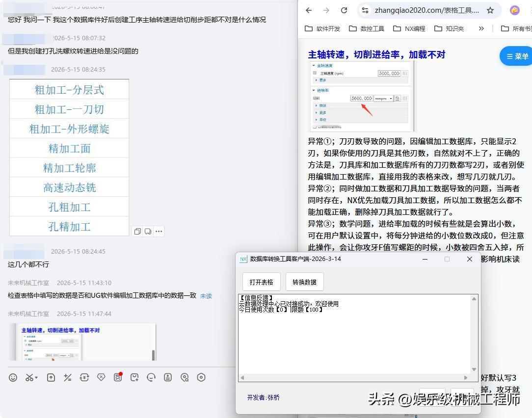
Task: Click 转换数据 in the conversion tool
Action: click(304, 282)
